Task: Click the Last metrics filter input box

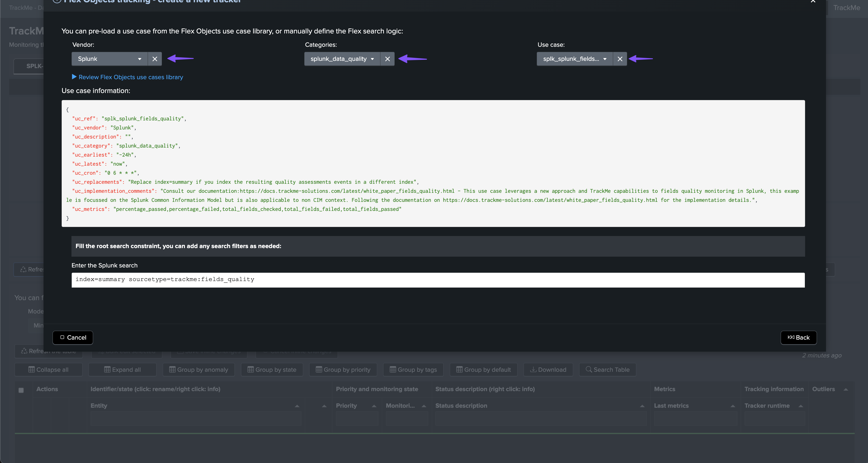Action: [x=695, y=419]
